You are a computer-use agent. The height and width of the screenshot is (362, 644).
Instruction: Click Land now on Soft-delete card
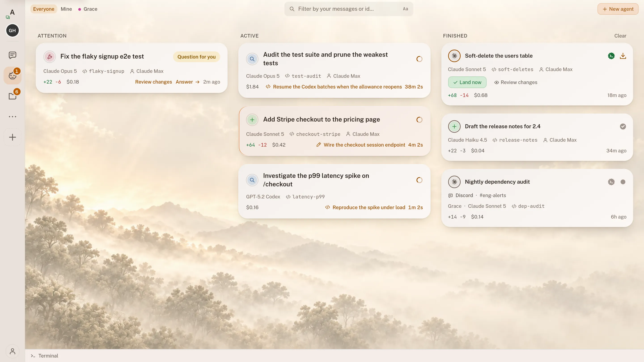tap(467, 82)
